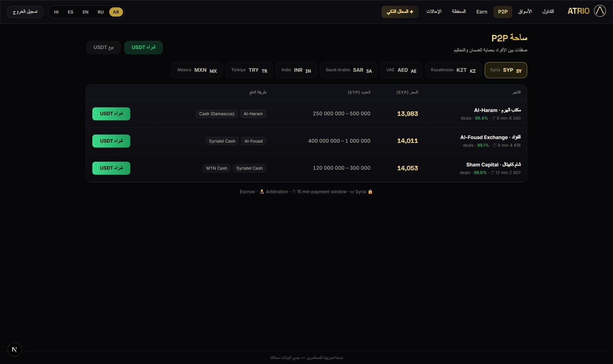Click the التاجر column header

(x=516, y=93)
